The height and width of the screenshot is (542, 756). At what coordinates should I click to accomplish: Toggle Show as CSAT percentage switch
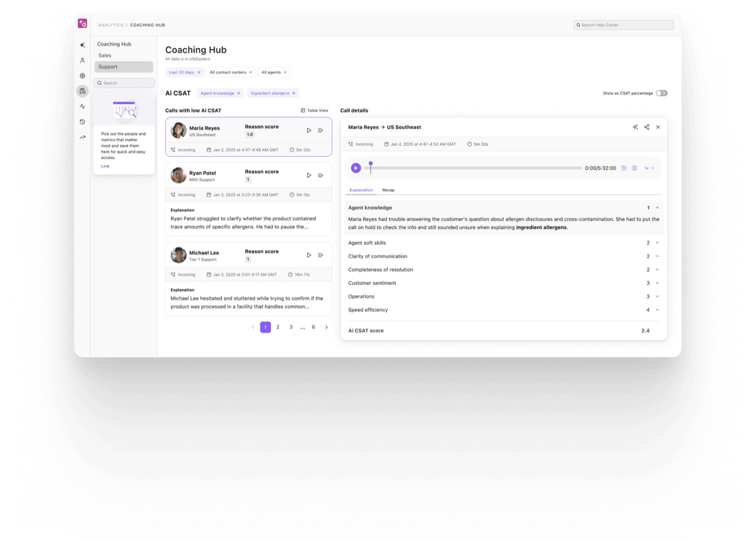661,93
